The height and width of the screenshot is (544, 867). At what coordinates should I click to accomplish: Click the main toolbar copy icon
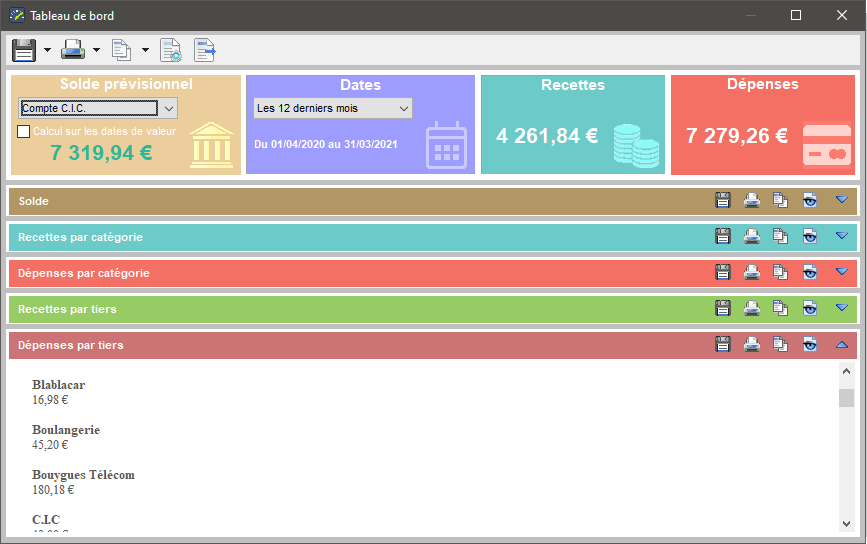pos(121,49)
